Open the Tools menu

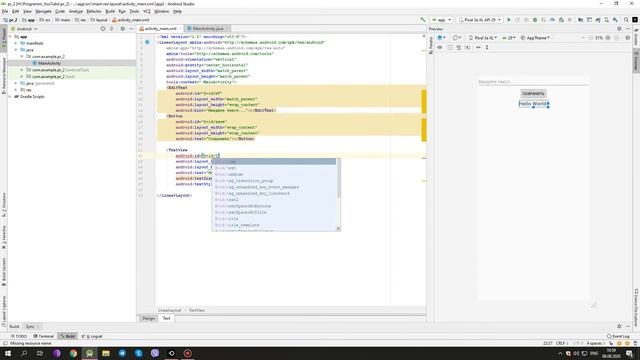[x=134, y=11]
